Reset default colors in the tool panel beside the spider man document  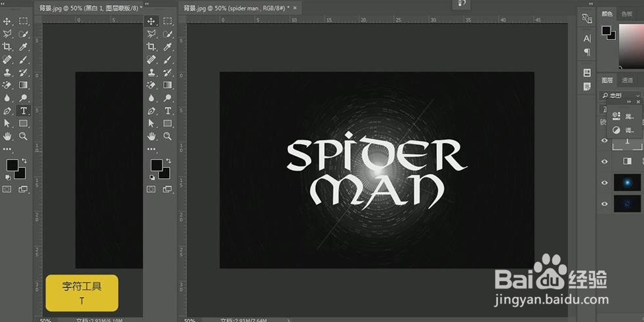[152, 178]
